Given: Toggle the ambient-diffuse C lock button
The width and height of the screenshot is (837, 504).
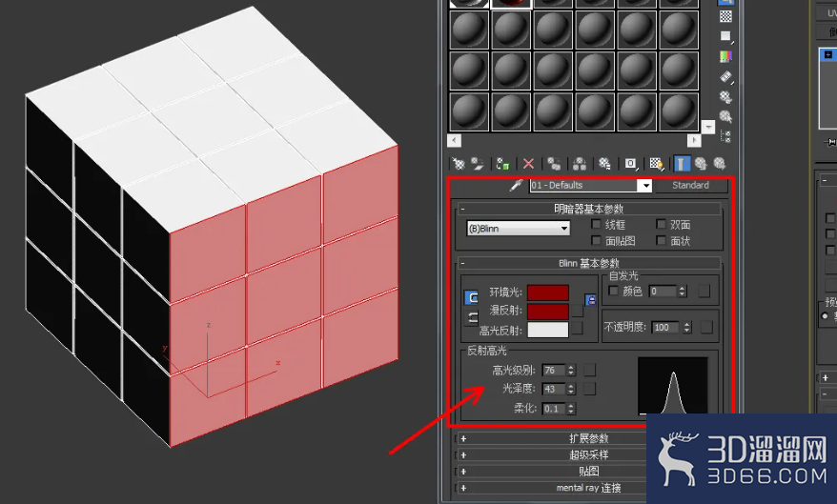Looking at the screenshot, I should [471, 297].
